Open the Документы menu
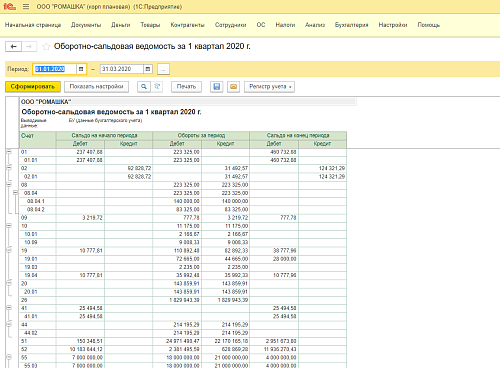 coord(86,25)
